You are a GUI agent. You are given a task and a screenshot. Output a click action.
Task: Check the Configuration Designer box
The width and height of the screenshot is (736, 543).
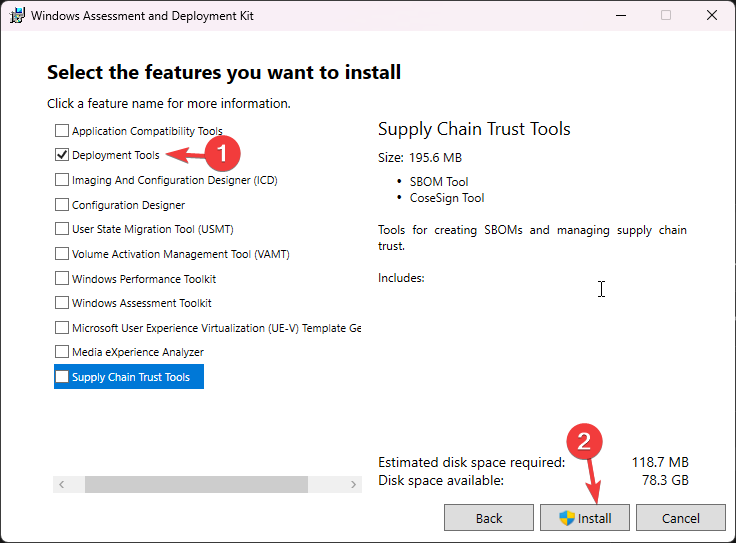[x=62, y=205]
